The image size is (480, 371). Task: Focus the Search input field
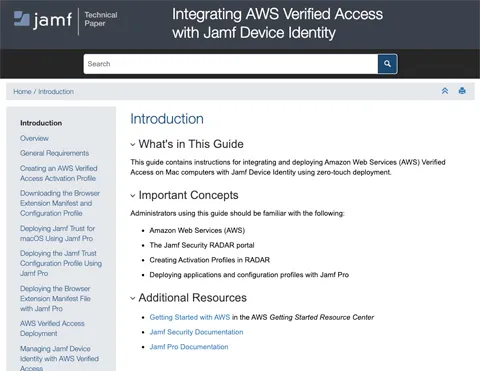[x=231, y=64]
